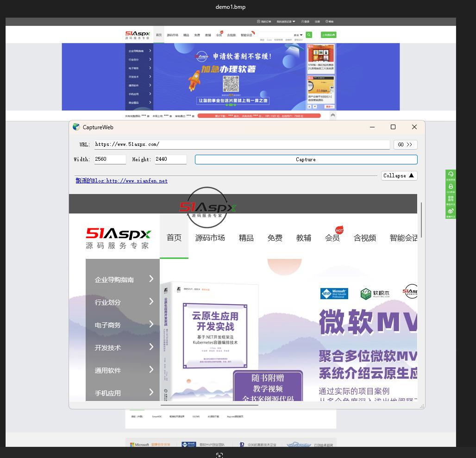Expand 通用软件 chevron in CaptureWeb preview
The width and height of the screenshot is (476, 458).
click(x=151, y=370)
